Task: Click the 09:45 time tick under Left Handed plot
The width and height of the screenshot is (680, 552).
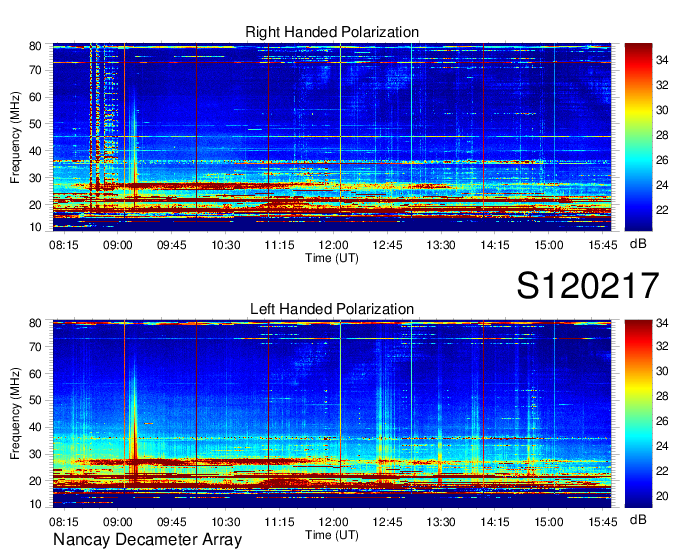Action: click(172, 522)
